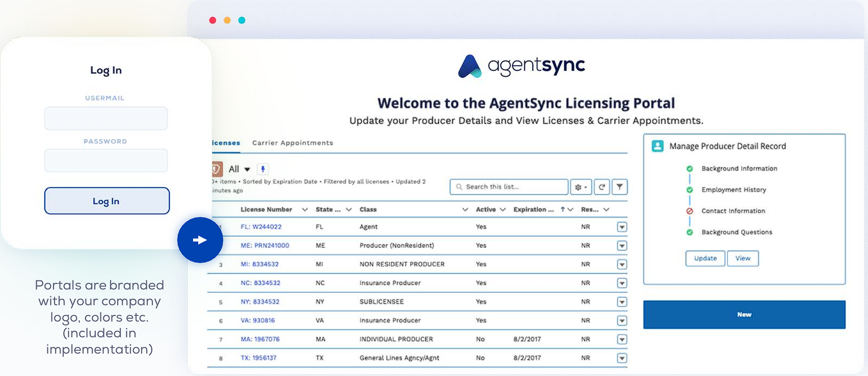Select Background Questions step
Viewport: 868px width, 376px height.
[737, 233]
